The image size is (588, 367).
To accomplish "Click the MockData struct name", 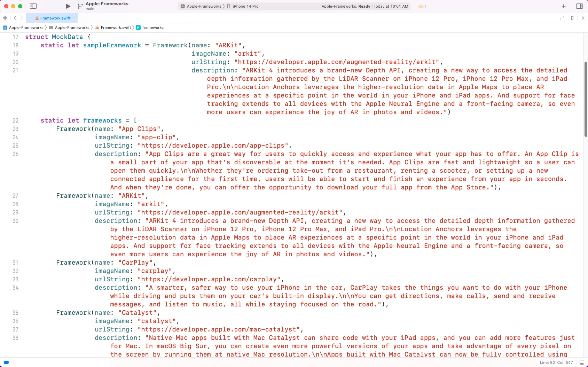I will [68, 37].
